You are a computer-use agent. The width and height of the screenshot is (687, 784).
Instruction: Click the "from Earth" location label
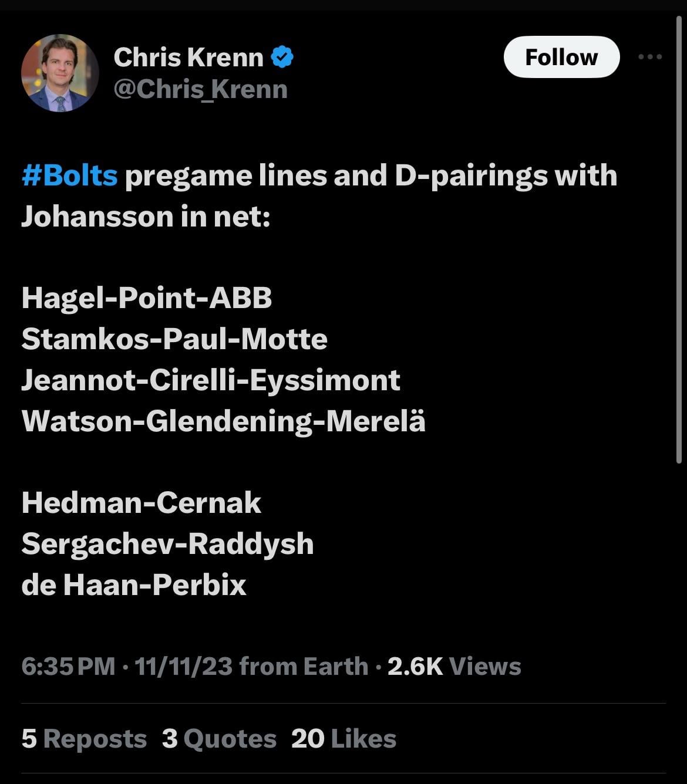304,667
